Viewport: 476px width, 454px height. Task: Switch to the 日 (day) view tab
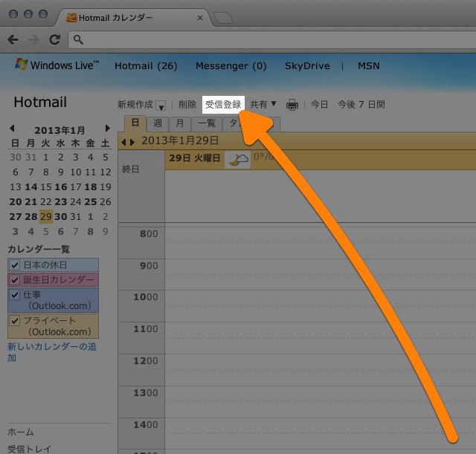coord(135,123)
